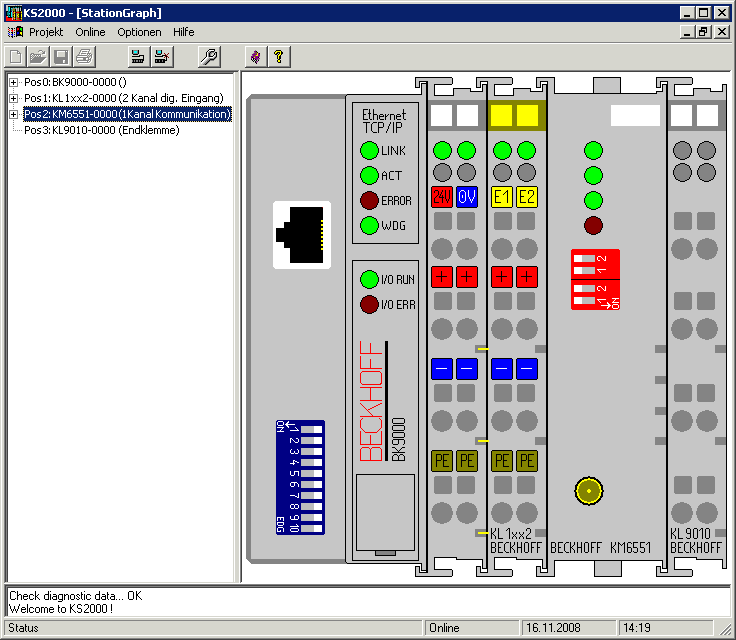Click the dark red bottom LED on KM6551
This screenshot has height=640, width=736.
coord(593,225)
